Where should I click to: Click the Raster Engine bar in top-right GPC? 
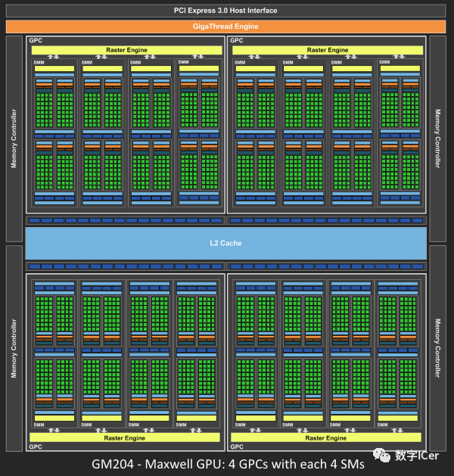(328, 50)
